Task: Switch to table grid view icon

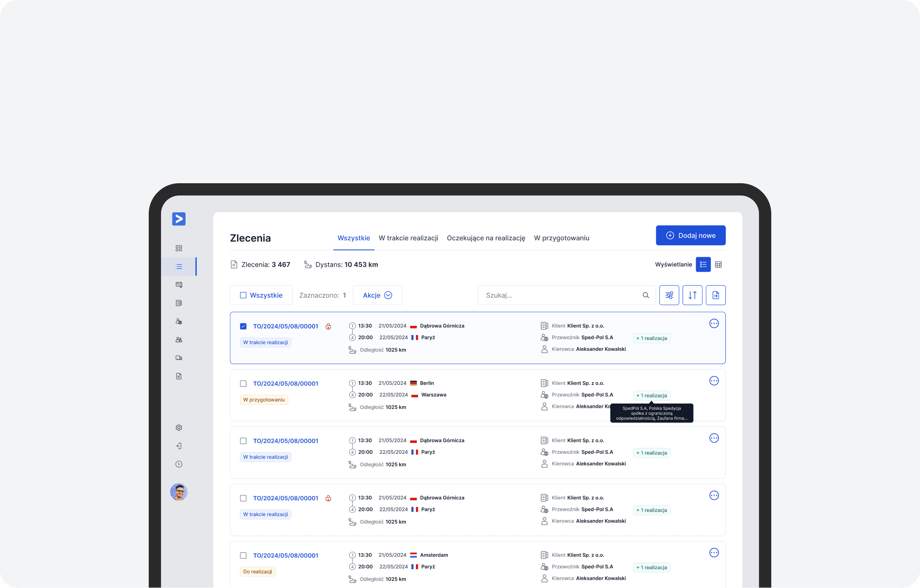Action: [x=718, y=264]
